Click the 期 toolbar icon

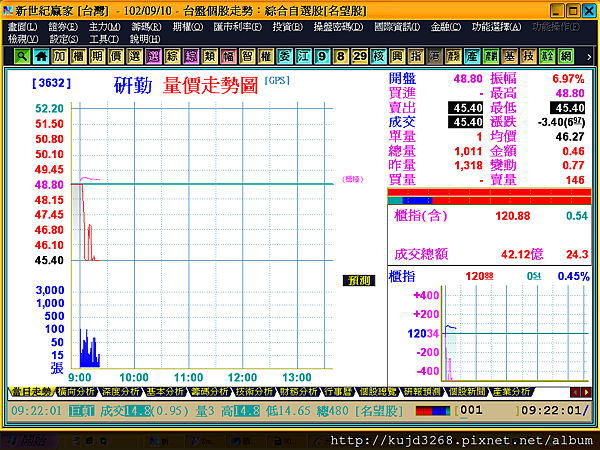click(97, 57)
